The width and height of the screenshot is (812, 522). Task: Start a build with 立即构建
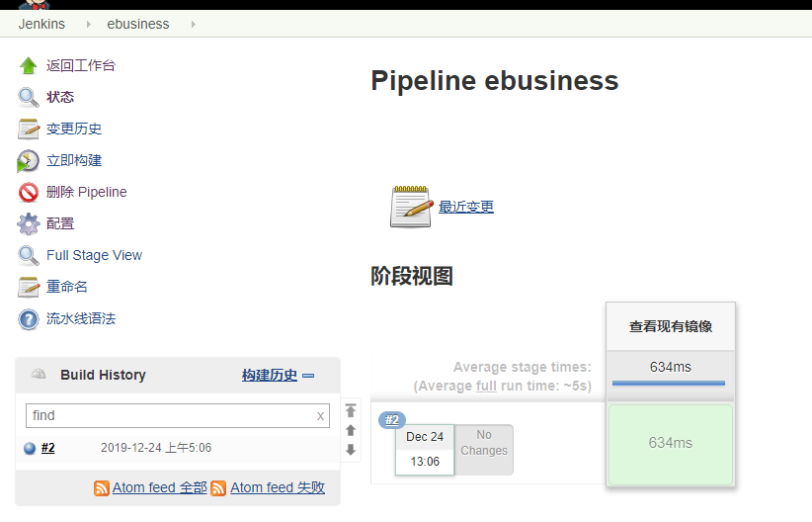coord(74,161)
